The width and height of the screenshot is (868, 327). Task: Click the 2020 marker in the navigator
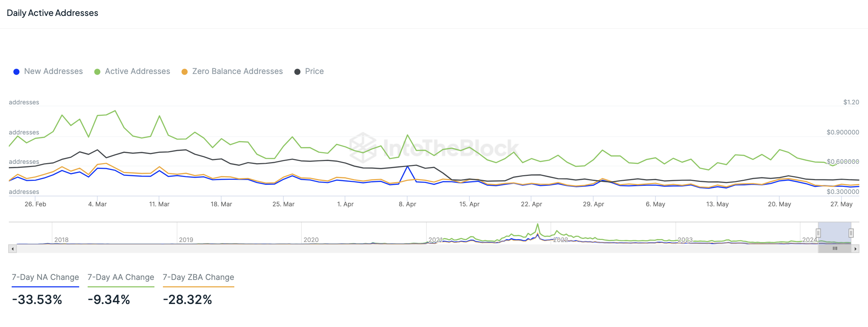point(311,240)
